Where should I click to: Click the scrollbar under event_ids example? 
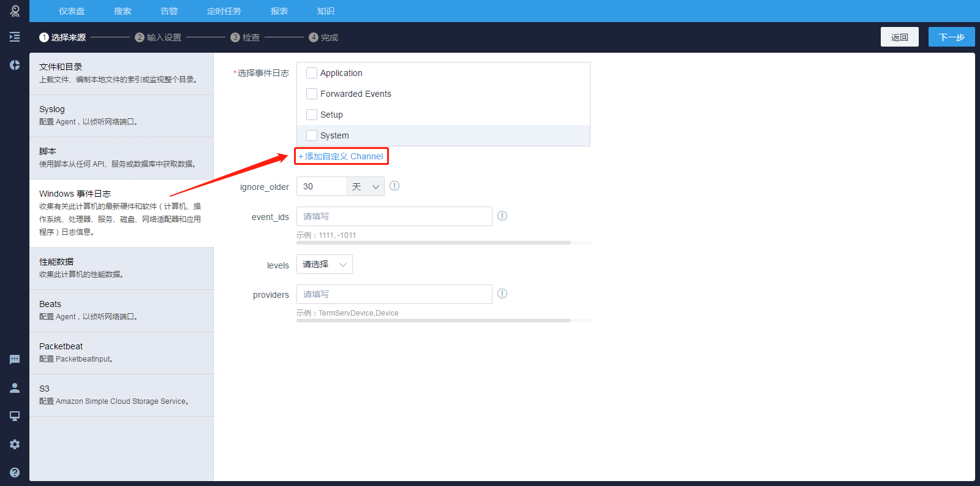(x=433, y=243)
